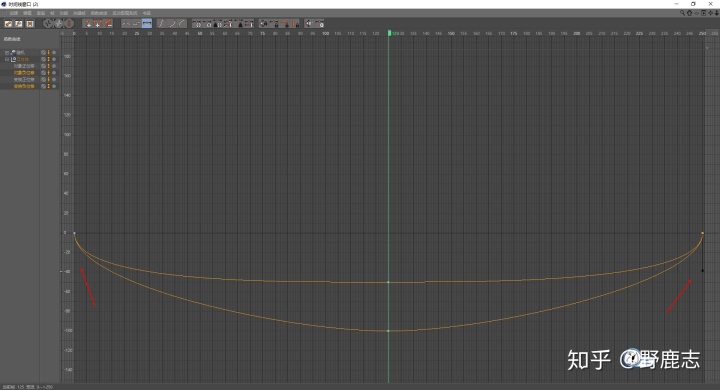This screenshot has width=720, height=390.
Task: Select highlighted linear interpolation icon
Action: [x=147, y=23]
